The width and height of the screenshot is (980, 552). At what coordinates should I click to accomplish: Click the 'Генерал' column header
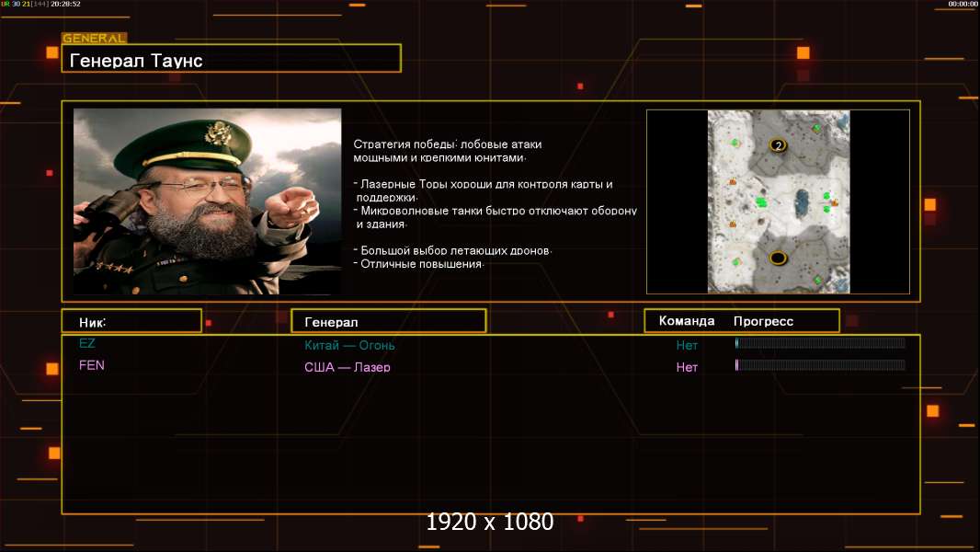388,321
